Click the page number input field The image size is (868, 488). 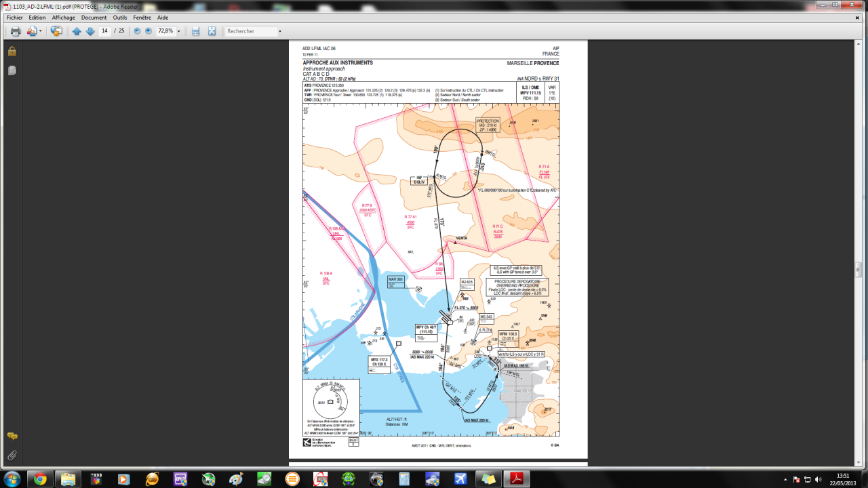click(104, 31)
